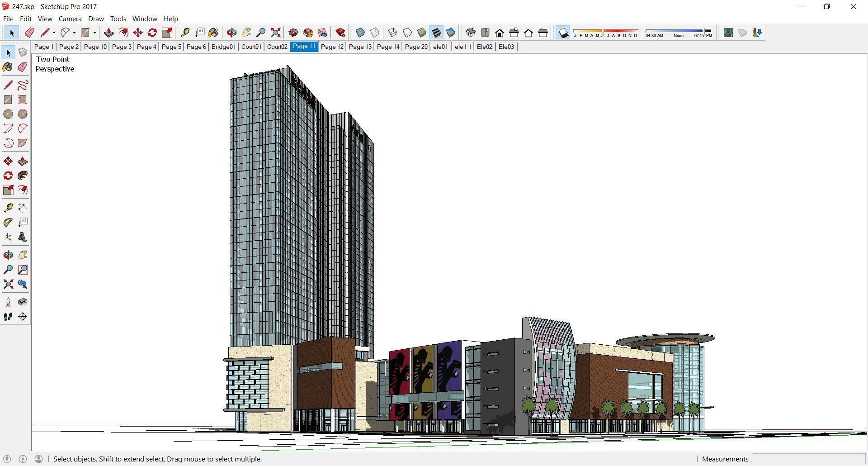Select the Protractor tool

8,222
